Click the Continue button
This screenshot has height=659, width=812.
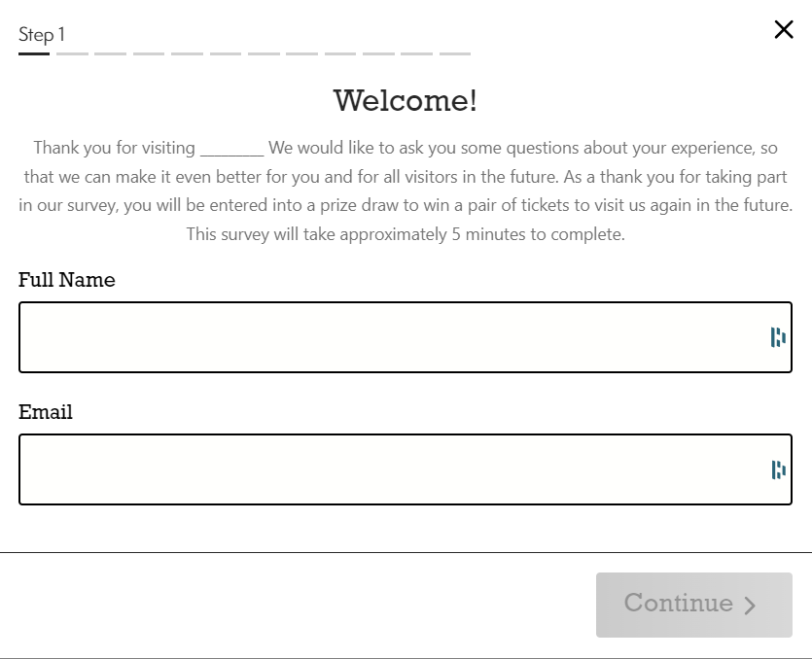[693, 605]
